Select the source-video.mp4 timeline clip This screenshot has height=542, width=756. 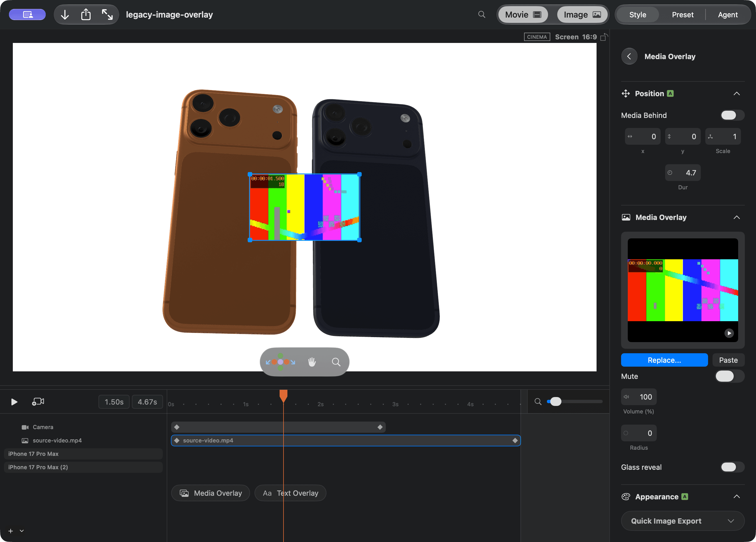click(346, 440)
